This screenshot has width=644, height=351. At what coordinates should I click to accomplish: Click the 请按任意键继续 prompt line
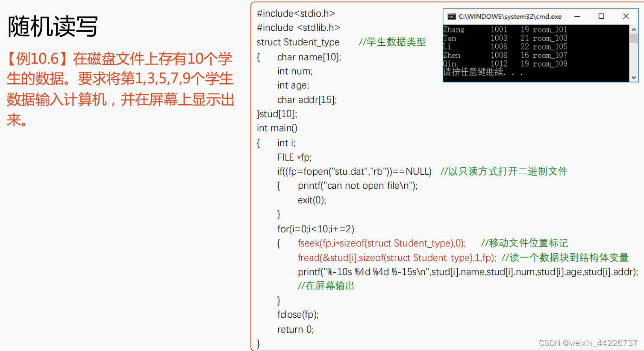tap(483, 72)
